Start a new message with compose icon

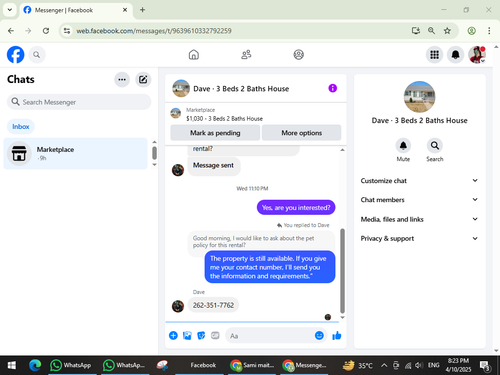[143, 80]
